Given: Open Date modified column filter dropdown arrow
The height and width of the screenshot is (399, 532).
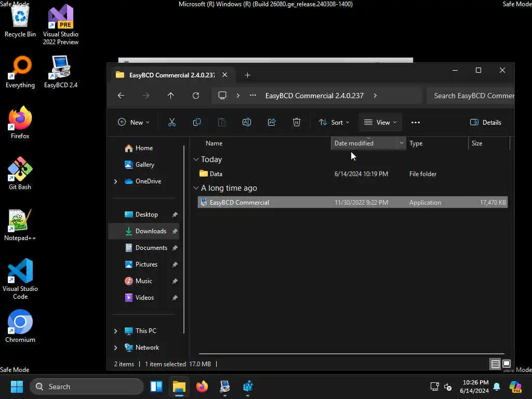Looking at the screenshot, I should (x=402, y=143).
